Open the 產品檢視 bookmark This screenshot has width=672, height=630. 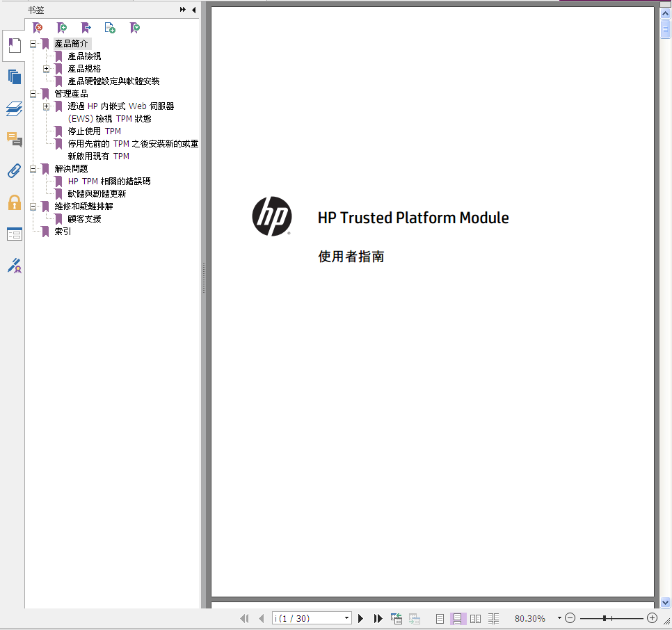click(84, 56)
